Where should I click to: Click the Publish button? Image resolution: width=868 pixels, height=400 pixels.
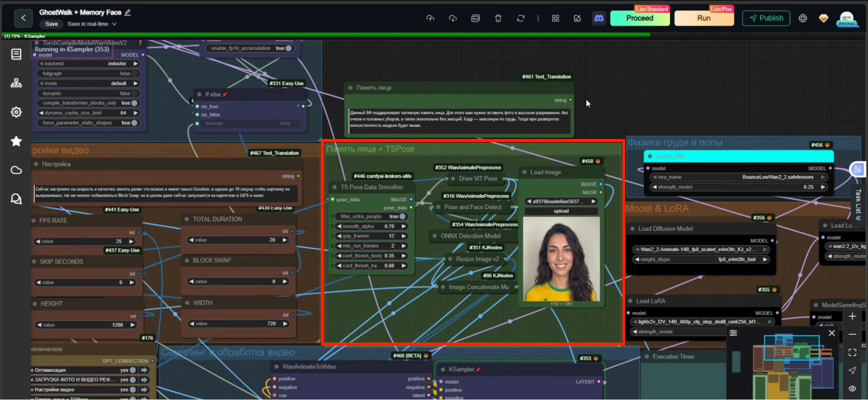tap(766, 18)
